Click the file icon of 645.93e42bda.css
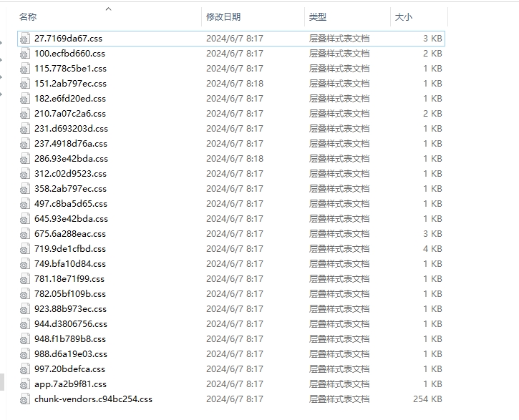This screenshot has height=420, width=519. [24, 219]
